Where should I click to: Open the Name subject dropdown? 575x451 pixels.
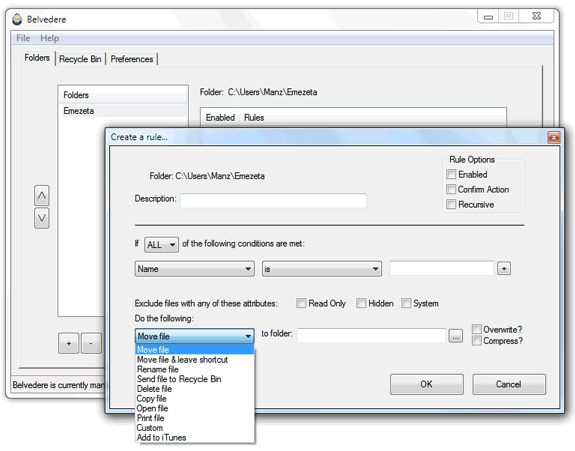coord(194,269)
